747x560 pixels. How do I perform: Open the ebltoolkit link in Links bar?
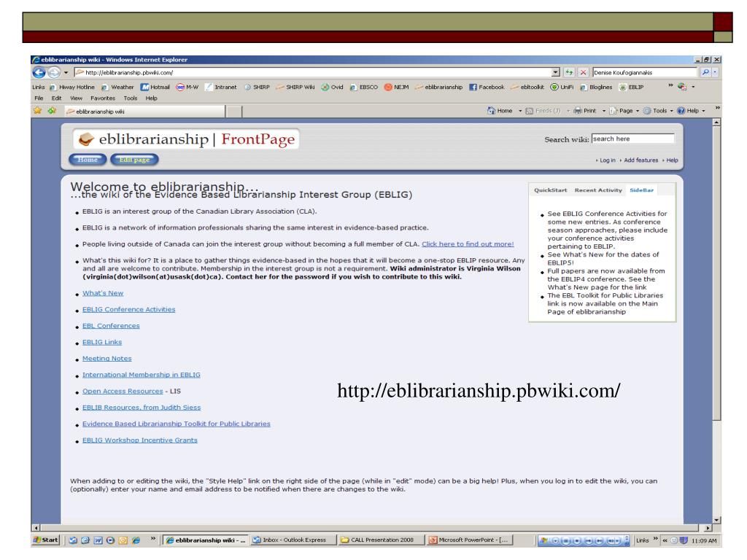click(x=527, y=87)
